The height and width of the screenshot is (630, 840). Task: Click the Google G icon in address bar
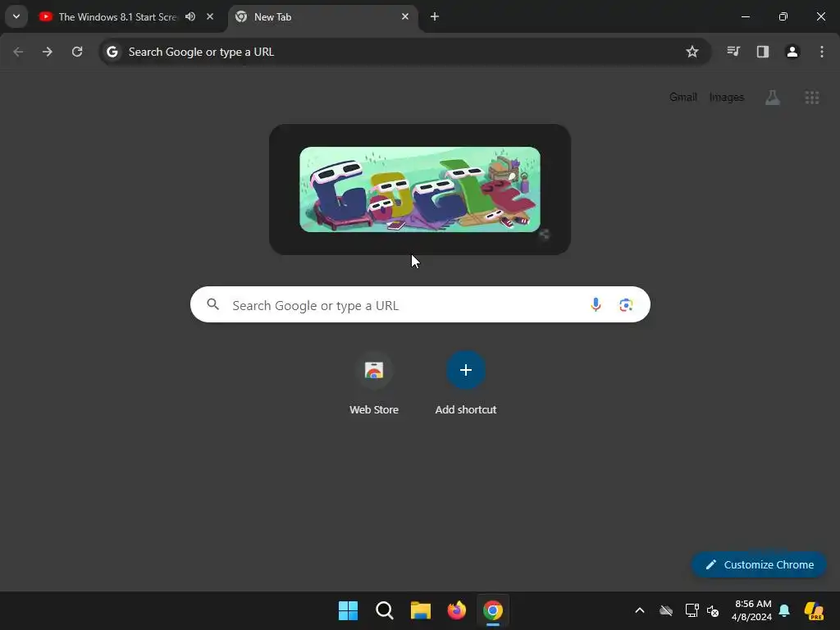(112, 52)
